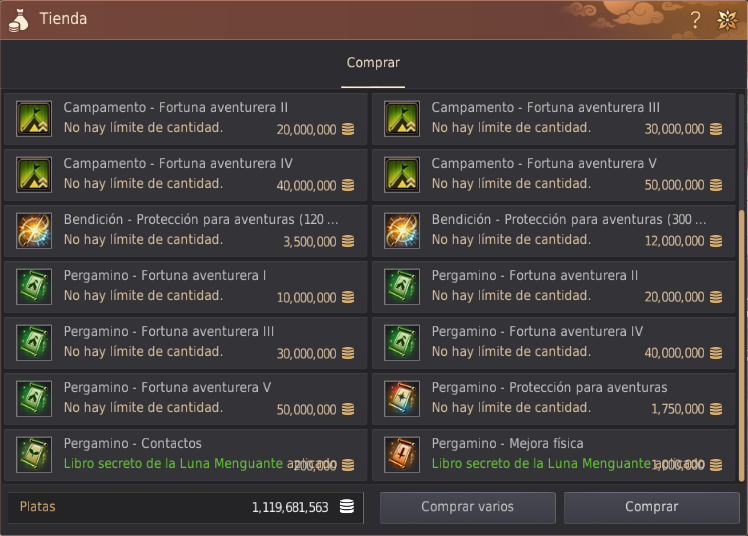Click the Pergamino Fortuna aventurera I scroll icon
This screenshot has height=536, width=748.
point(34,287)
